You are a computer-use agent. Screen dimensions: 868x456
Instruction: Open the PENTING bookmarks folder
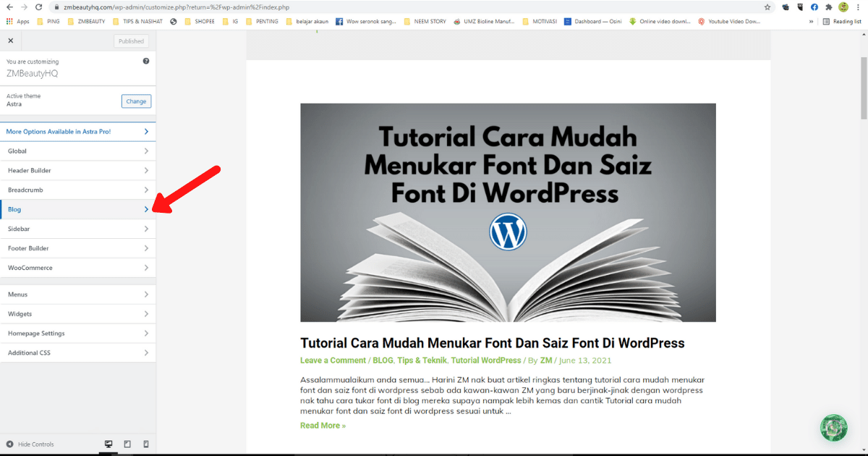(x=262, y=22)
